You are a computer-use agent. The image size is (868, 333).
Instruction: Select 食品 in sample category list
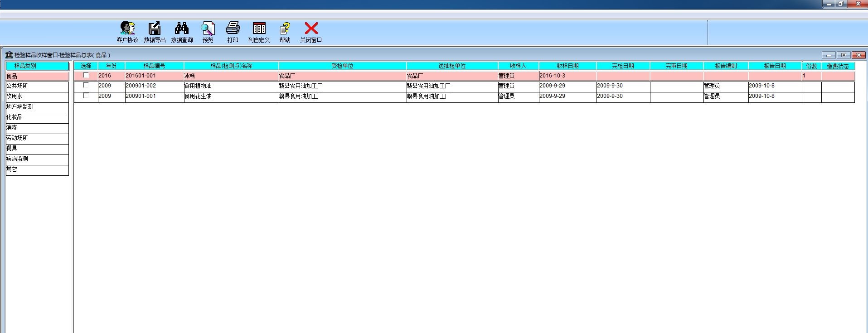[37, 76]
